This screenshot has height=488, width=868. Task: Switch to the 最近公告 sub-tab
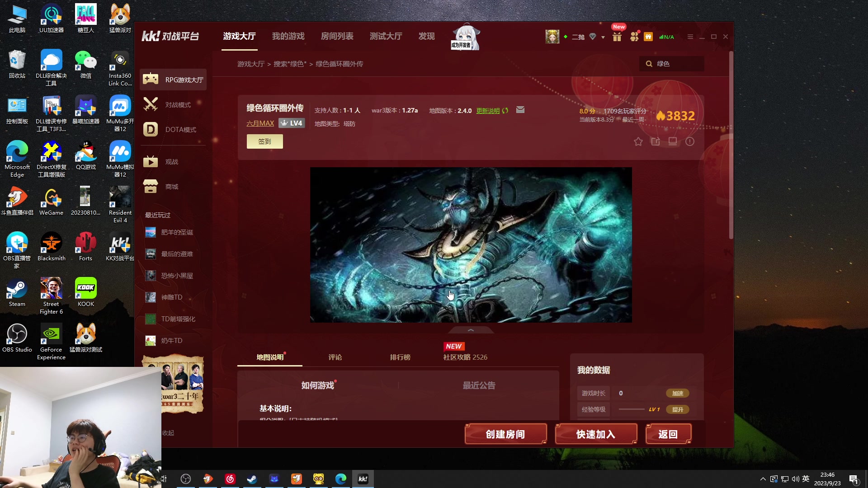point(479,385)
